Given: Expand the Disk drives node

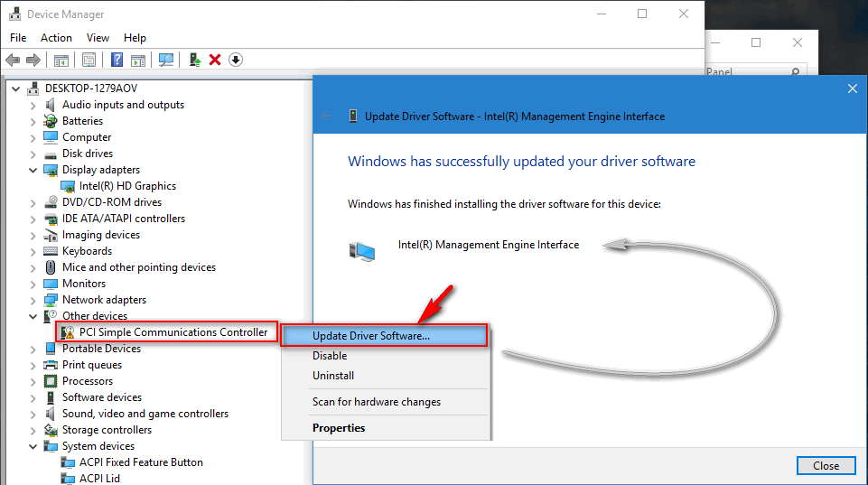Looking at the screenshot, I should [x=33, y=154].
